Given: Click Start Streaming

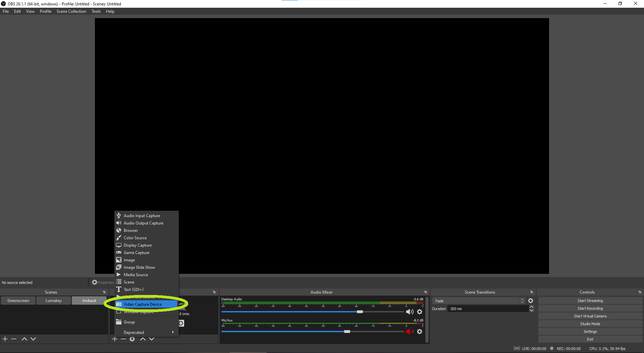Looking at the screenshot, I should pyautogui.click(x=590, y=301).
